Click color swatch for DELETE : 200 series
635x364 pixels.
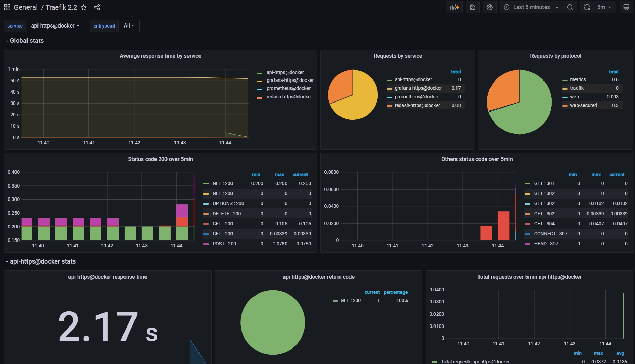pyautogui.click(x=206, y=214)
